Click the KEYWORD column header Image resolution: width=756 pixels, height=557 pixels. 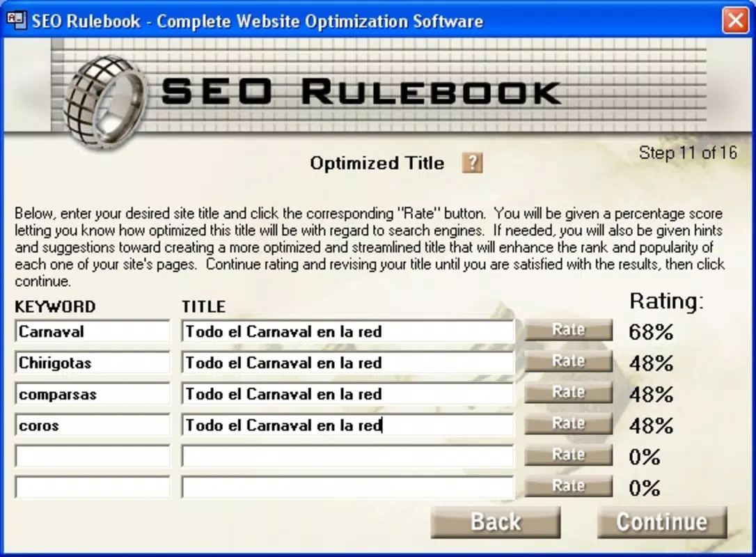56,307
